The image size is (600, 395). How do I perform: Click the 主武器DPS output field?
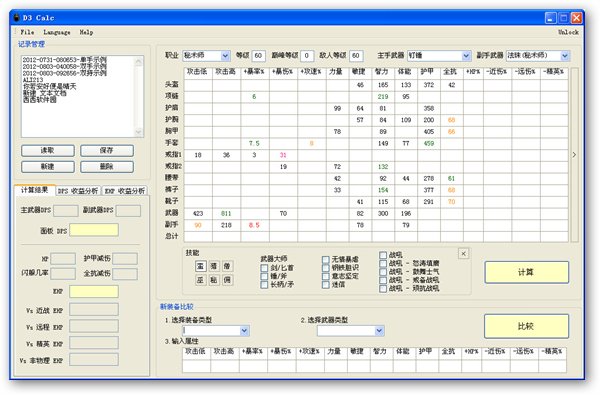click(x=66, y=211)
